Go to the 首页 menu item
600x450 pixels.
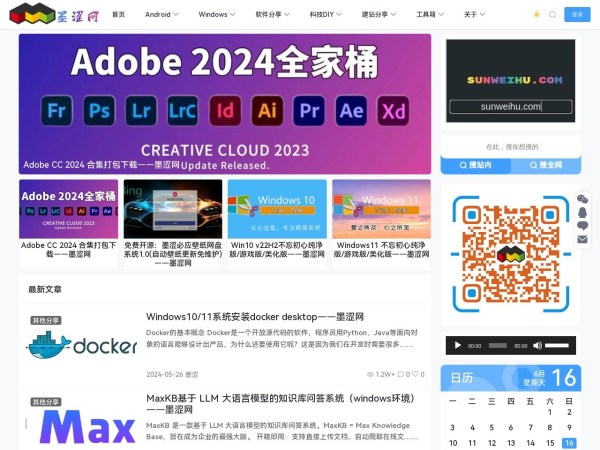[x=118, y=15]
